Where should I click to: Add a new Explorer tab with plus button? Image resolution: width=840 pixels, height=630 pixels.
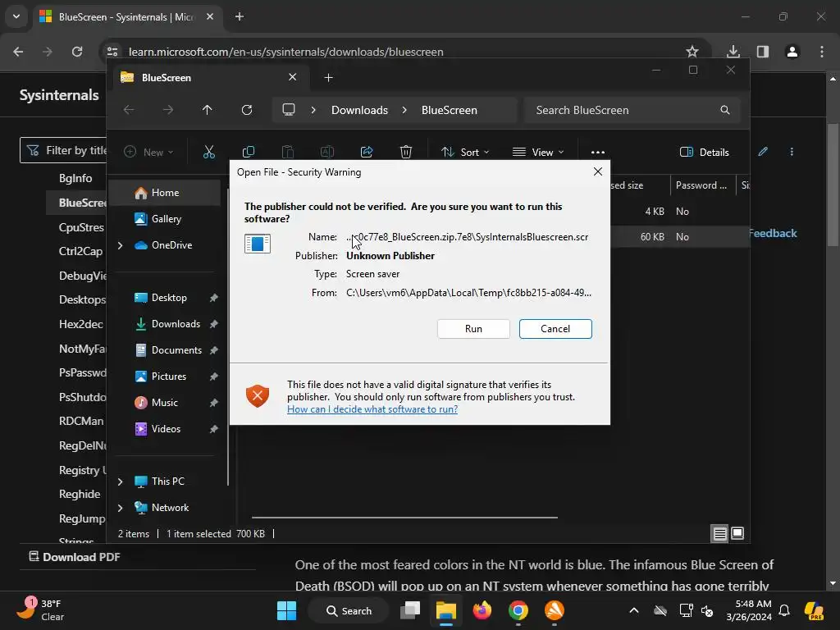click(x=328, y=78)
